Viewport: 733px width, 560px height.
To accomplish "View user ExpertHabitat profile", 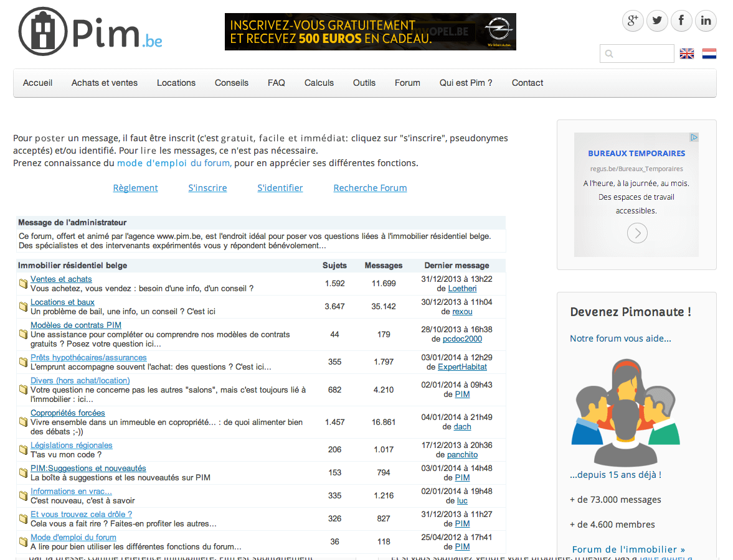I will (x=462, y=367).
